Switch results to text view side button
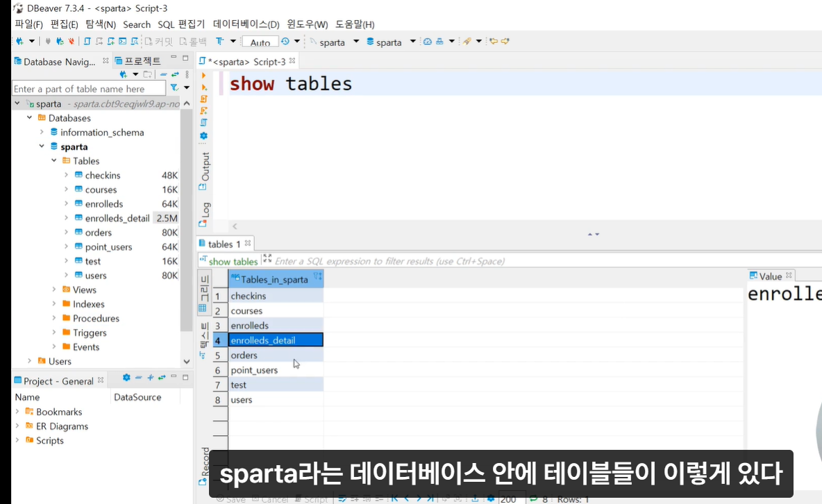Image resolution: width=822 pixels, height=504 pixels. pos(204,341)
